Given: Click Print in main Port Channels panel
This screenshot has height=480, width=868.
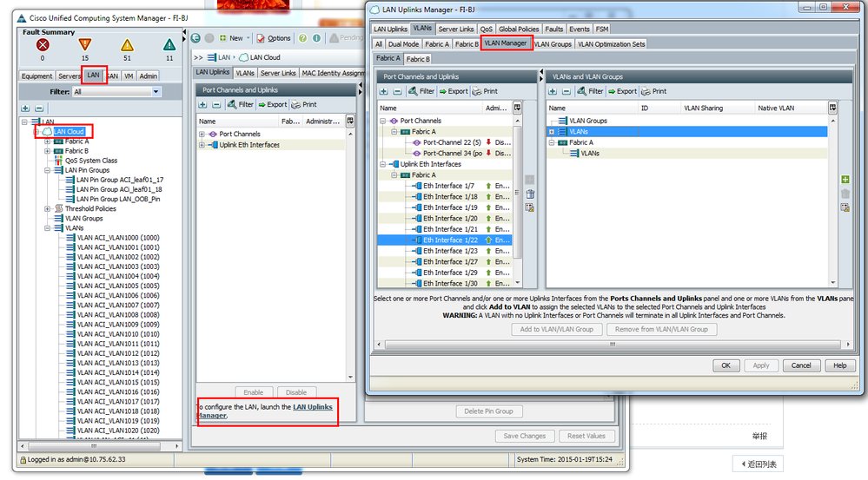Looking at the screenshot, I should pos(304,104).
